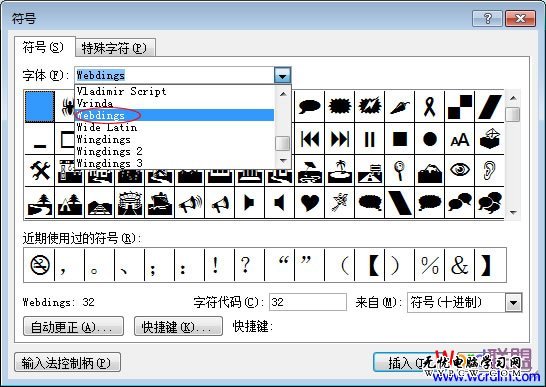546x387 pixels.
Task: Select the lightning burst symbol
Action: point(370,107)
